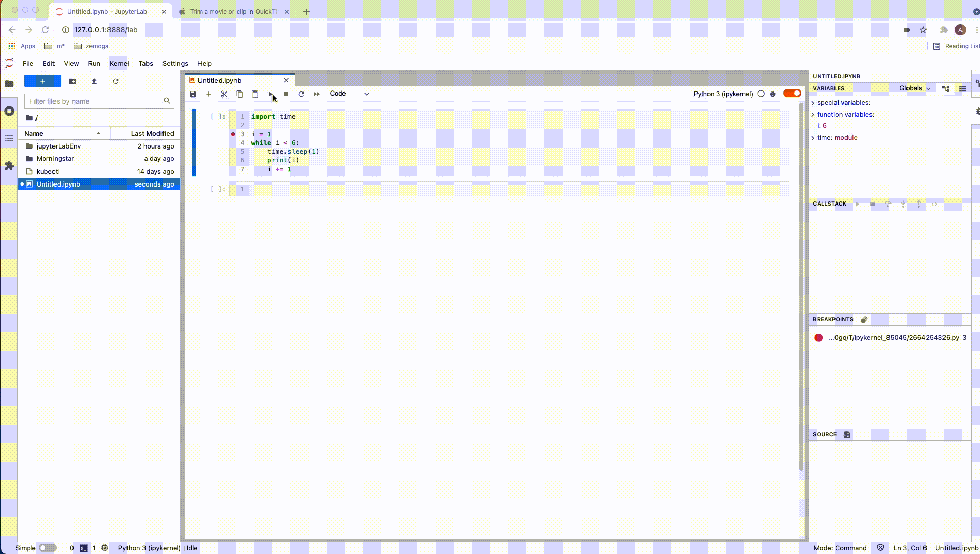Insert a cell below with plus icon

(209, 94)
